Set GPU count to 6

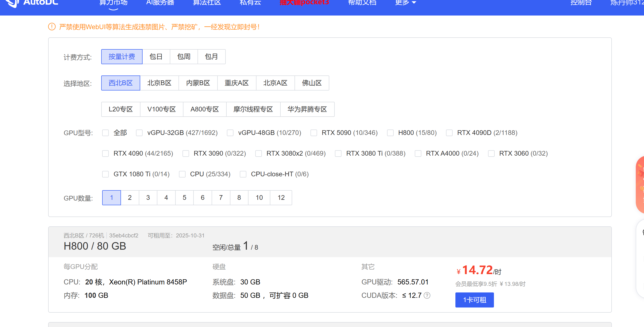point(203,198)
